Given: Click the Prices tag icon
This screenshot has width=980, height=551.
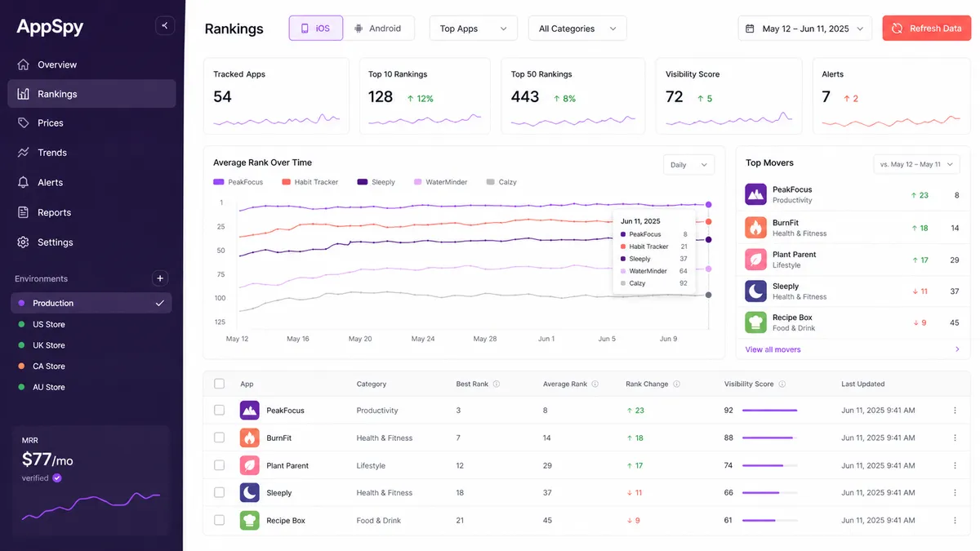Looking at the screenshot, I should [x=23, y=123].
